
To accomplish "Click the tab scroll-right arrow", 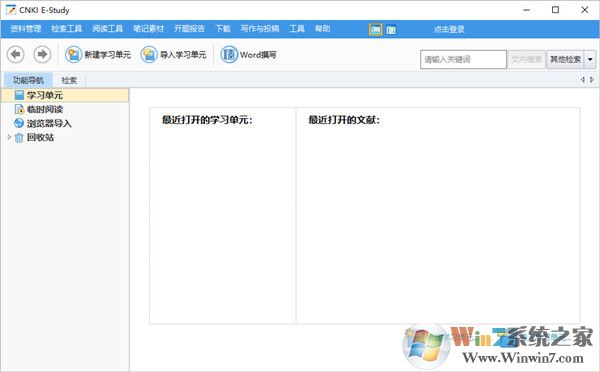I will (592, 80).
